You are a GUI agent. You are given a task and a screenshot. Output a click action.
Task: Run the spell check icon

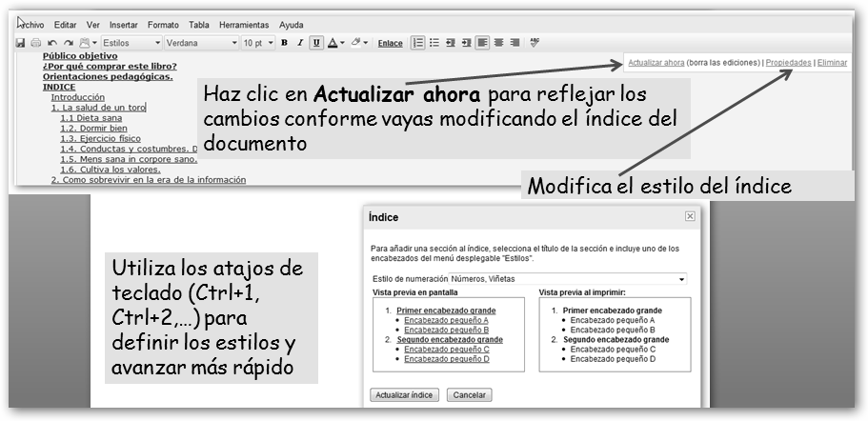(x=535, y=43)
